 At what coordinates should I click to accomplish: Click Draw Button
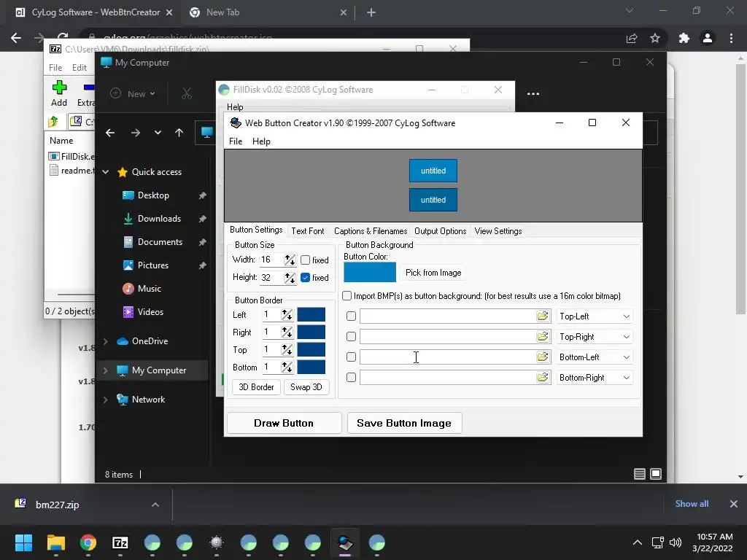click(x=284, y=423)
